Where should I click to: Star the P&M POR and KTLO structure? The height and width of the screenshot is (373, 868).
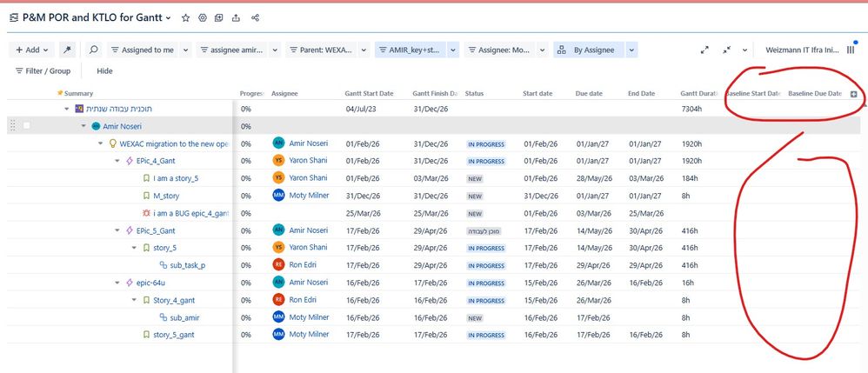point(185,17)
